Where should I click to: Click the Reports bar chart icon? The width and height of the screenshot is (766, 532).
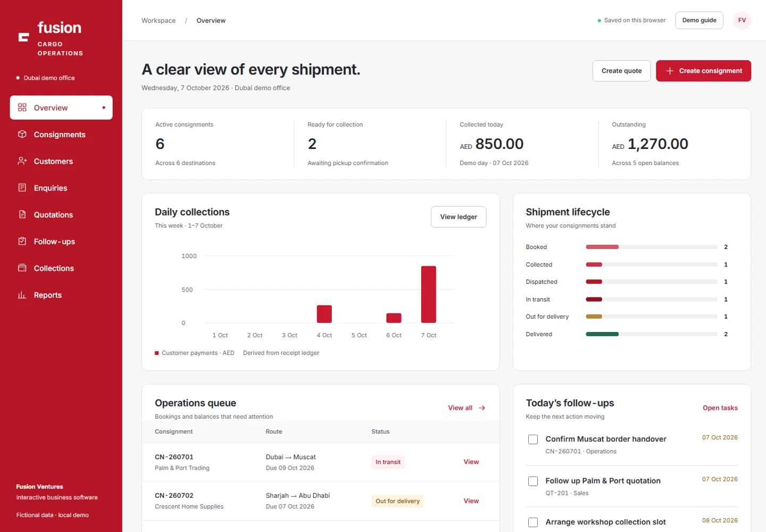point(22,295)
